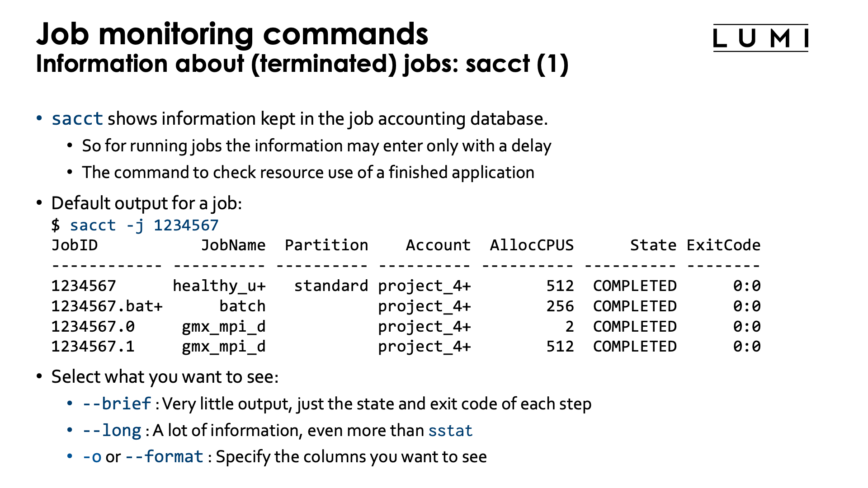The width and height of the screenshot is (868, 488).
Task: Click the --brief option text
Action: pos(117,404)
